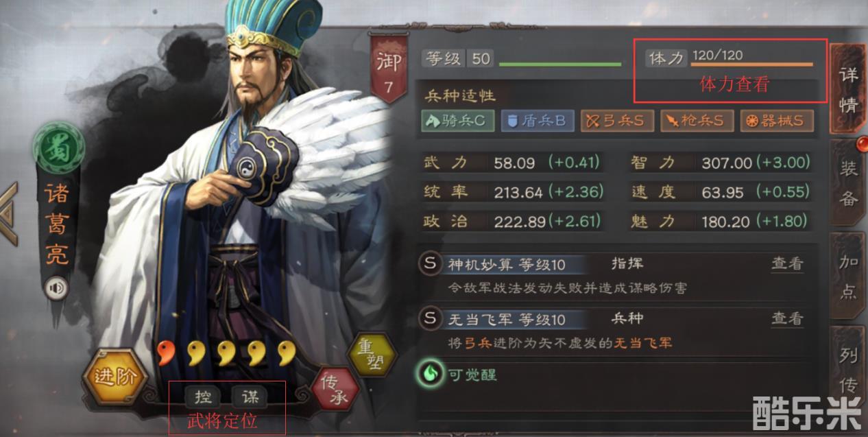This screenshot has width=868, height=437.
Task: Select the 弓兵S troop aptitude tag
Action: [617, 121]
